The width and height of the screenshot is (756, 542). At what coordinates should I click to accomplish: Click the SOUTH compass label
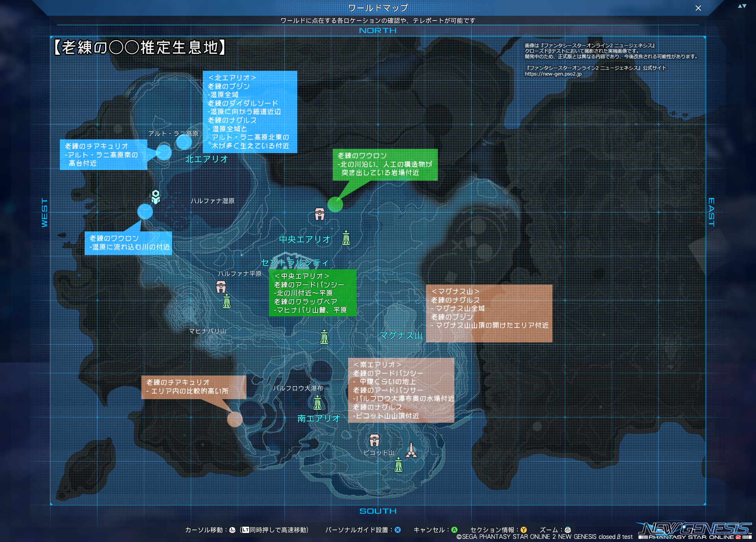point(378,511)
